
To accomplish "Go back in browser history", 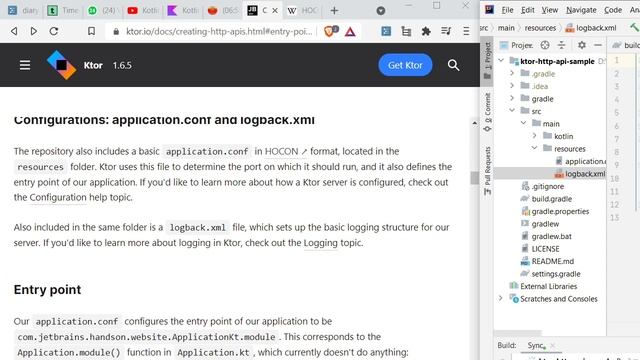I will point(14,31).
